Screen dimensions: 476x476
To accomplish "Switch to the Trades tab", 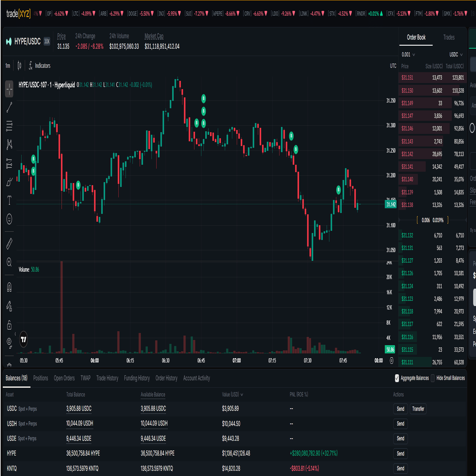I will [x=449, y=37].
